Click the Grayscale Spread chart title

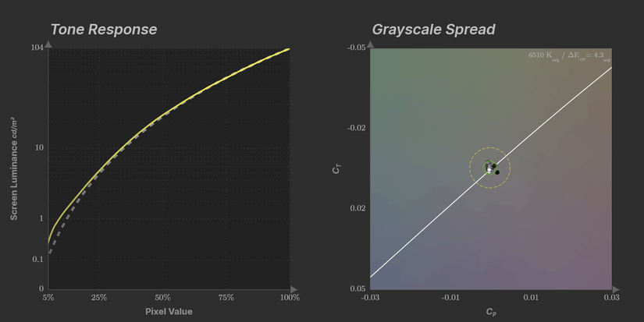434,30
